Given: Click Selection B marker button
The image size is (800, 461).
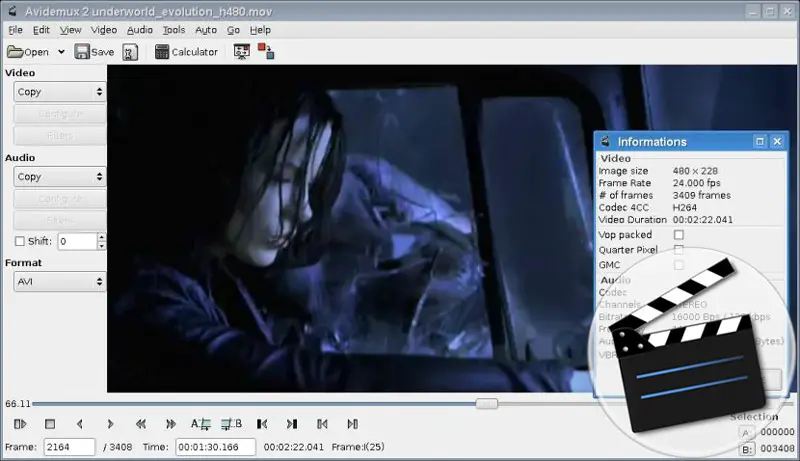Looking at the screenshot, I should click(746, 449).
